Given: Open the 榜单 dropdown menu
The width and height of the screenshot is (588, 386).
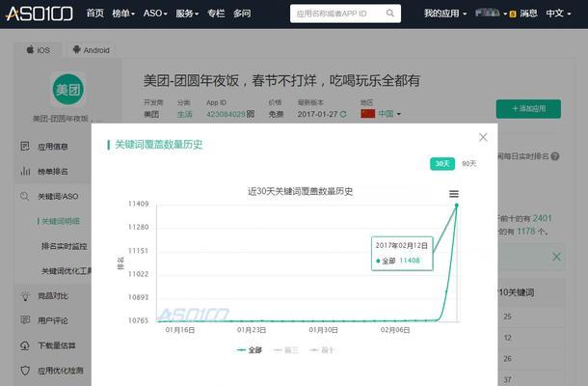Looking at the screenshot, I should (123, 14).
